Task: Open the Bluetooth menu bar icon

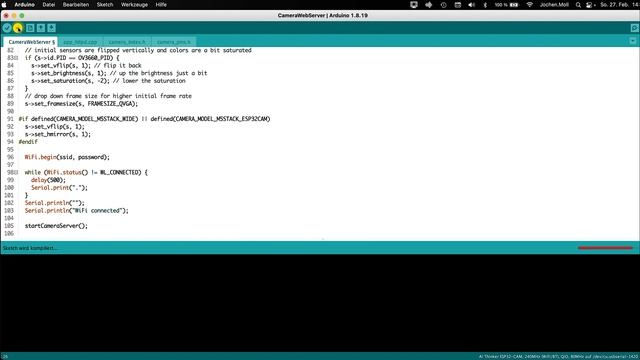Action: 485,5
